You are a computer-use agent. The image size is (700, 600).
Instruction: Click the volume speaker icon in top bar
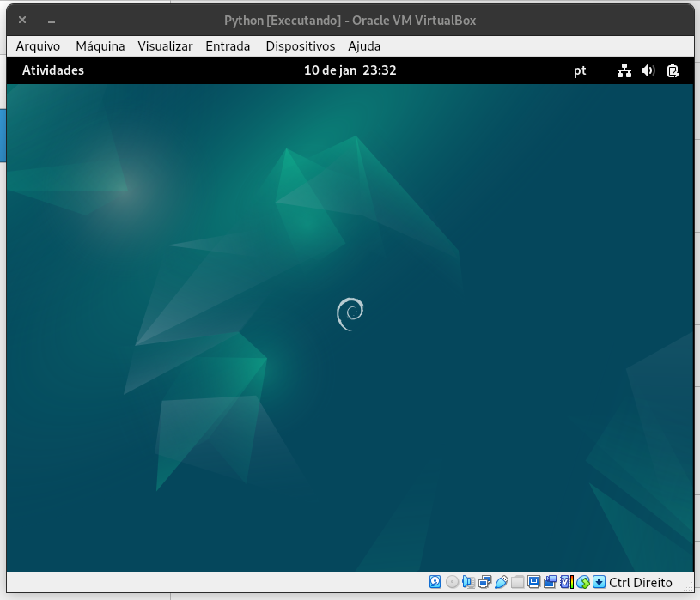[x=648, y=70]
